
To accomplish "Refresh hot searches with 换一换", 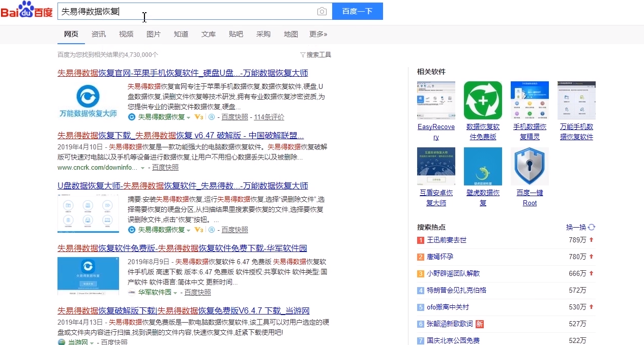I will click(580, 227).
